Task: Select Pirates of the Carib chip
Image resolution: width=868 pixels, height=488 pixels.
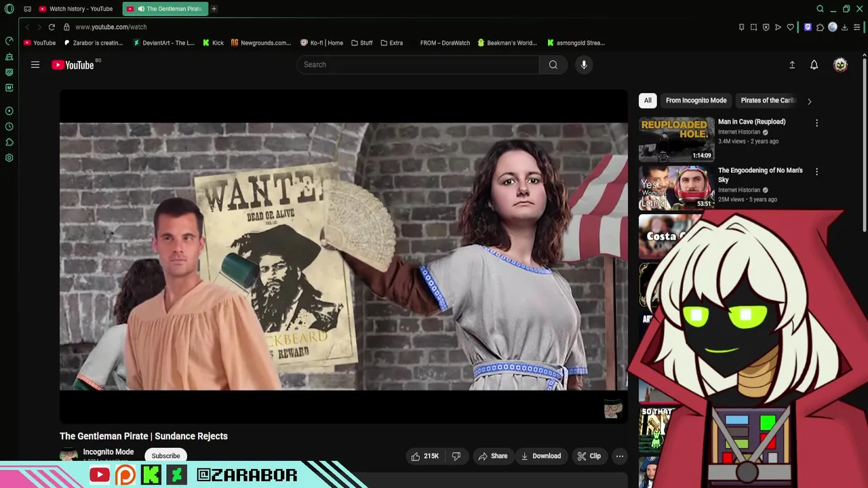Action: (x=768, y=100)
